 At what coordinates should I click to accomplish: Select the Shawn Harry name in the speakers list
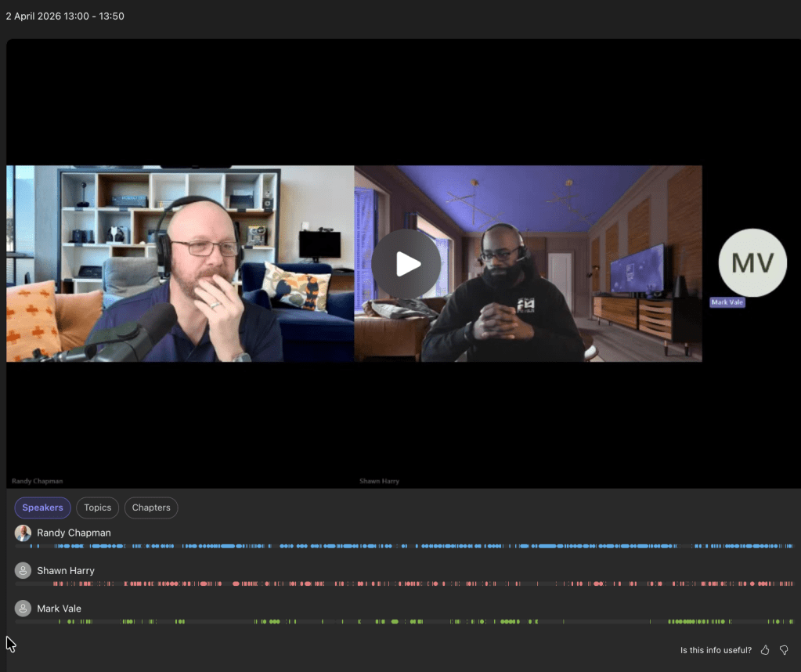click(x=66, y=570)
